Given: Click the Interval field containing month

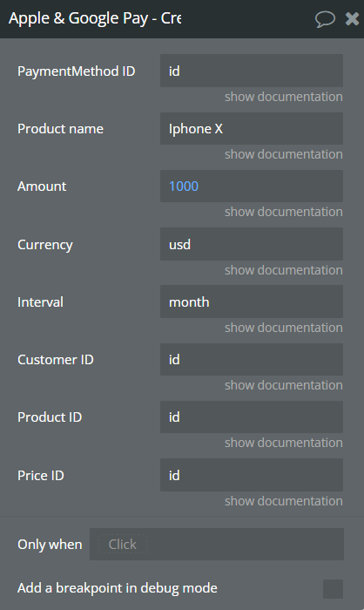Looking at the screenshot, I should point(252,302).
